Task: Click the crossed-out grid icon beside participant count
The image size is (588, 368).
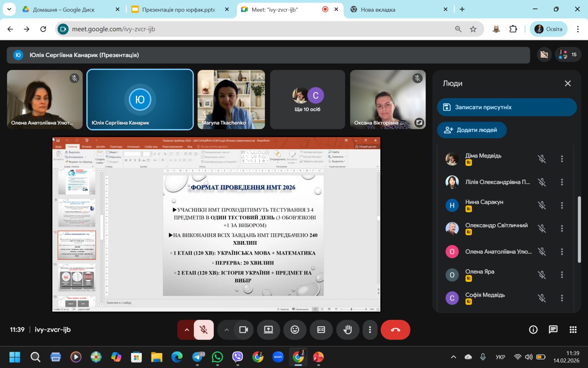Action: (x=544, y=55)
